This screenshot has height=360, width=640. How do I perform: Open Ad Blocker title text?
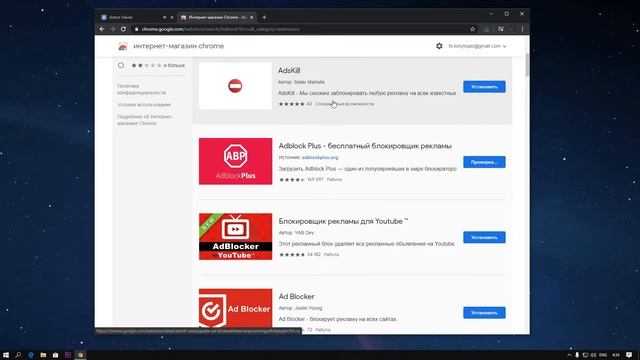pyautogui.click(x=296, y=296)
